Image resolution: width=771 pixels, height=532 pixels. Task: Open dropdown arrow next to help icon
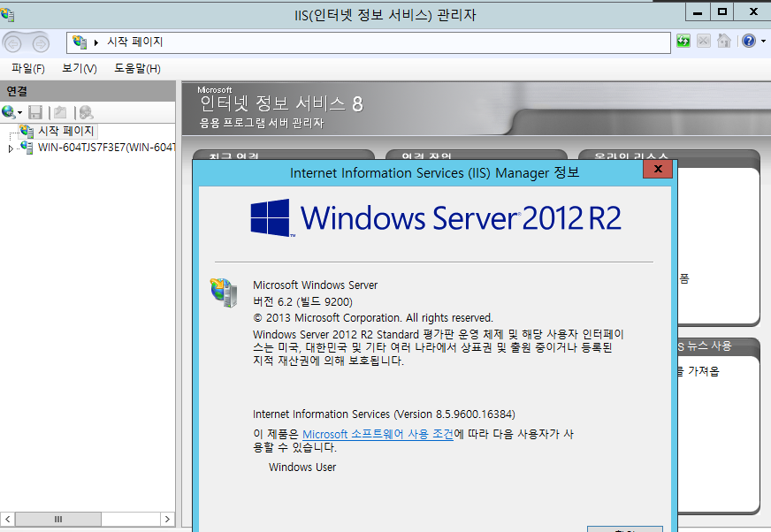pos(763,42)
